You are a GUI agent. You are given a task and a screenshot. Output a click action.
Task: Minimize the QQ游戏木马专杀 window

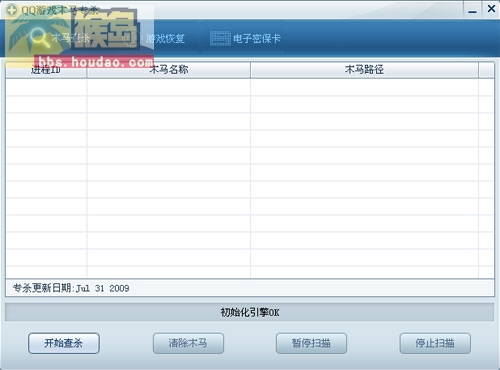[472, 9]
